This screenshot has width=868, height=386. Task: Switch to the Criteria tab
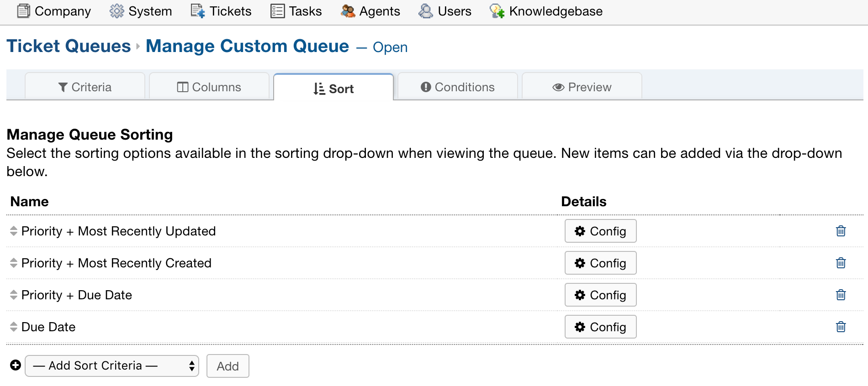click(85, 87)
